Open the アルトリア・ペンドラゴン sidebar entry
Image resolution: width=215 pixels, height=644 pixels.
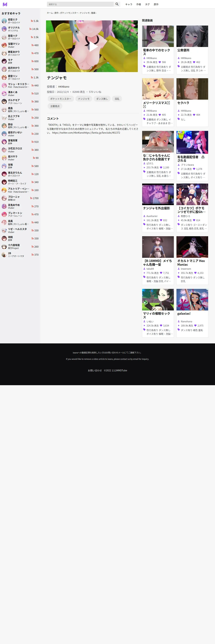pos(20,190)
